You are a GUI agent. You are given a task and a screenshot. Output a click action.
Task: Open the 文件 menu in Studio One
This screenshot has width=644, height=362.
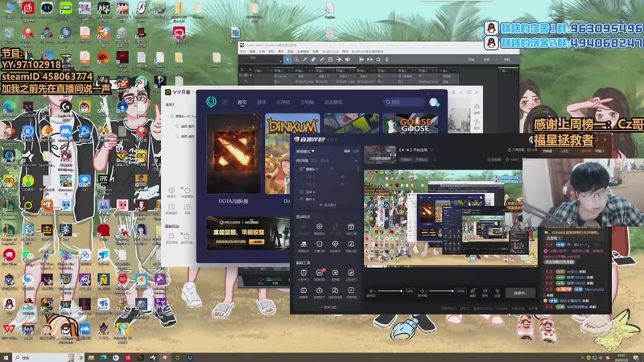coord(243,51)
